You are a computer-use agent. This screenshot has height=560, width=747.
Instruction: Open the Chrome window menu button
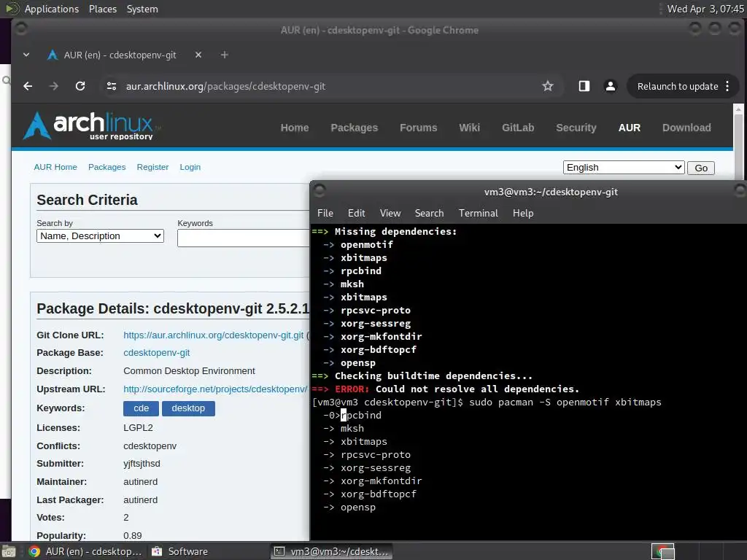click(21, 29)
